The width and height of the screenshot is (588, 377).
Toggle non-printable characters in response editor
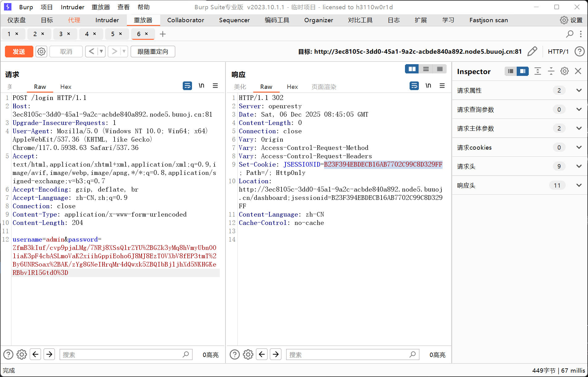click(428, 85)
